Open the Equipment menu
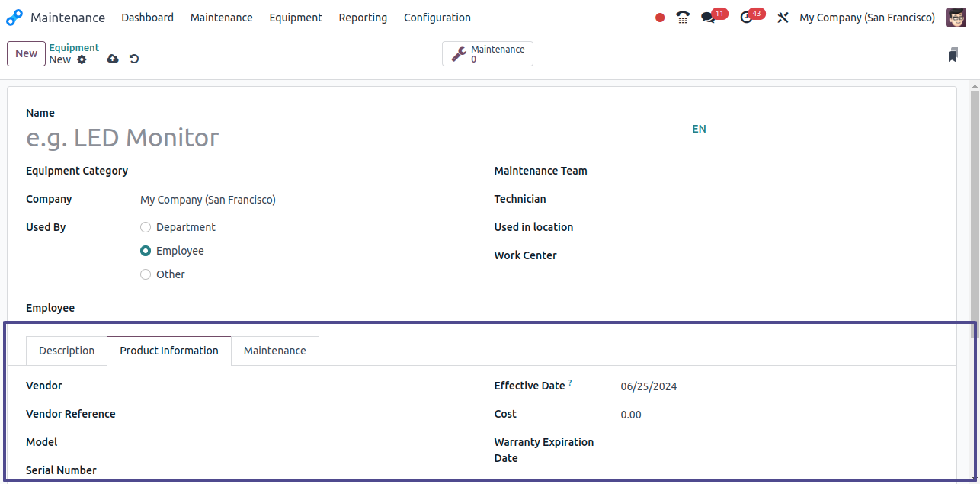This screenshot has width=980, height=484. [x=296, y=18]
